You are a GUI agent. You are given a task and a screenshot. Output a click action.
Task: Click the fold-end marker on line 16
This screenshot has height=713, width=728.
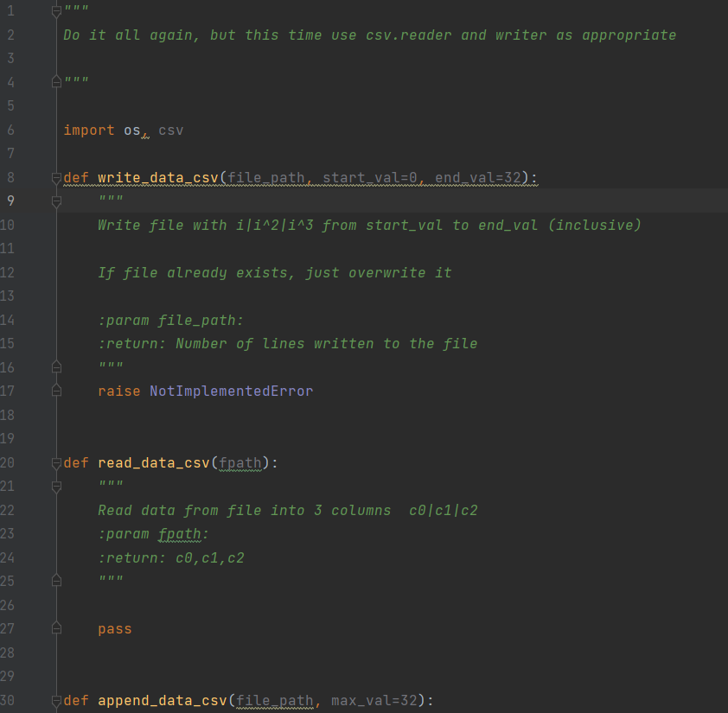pos(56,366)
